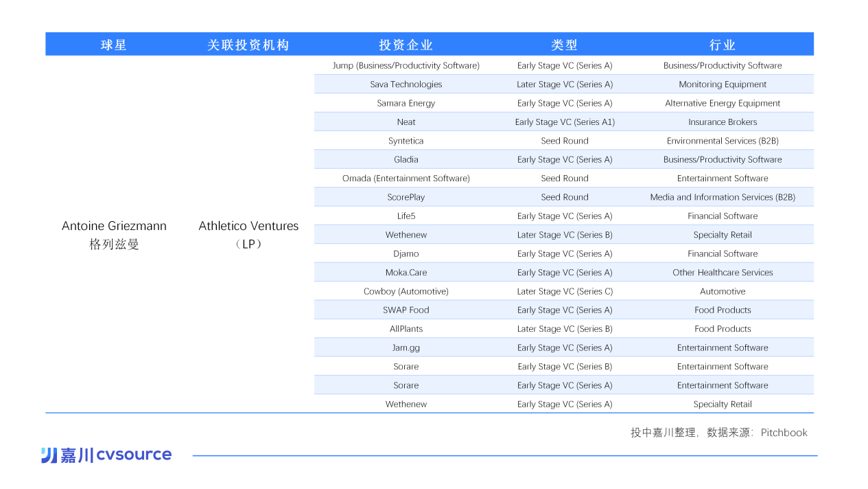Select the Sava Technologies row name
Image resolution: width=868 pixels, height=489 pixels.
point(406,84)
